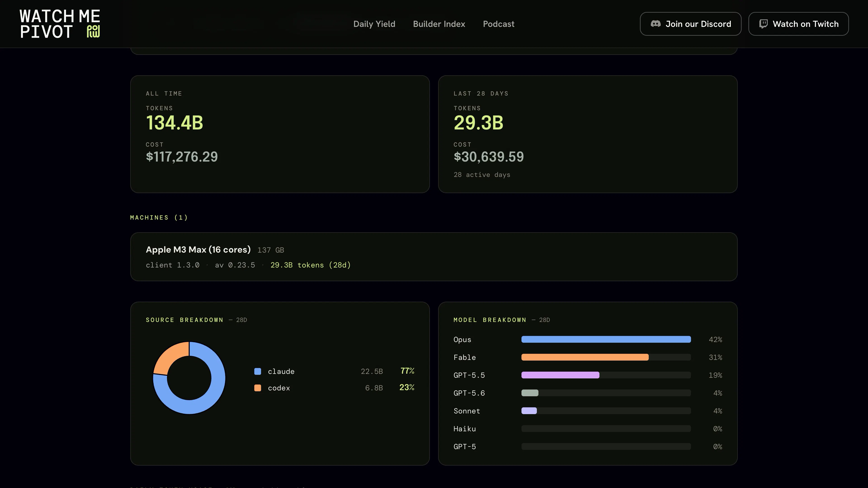Click the orange codex legend swatch

257,388
